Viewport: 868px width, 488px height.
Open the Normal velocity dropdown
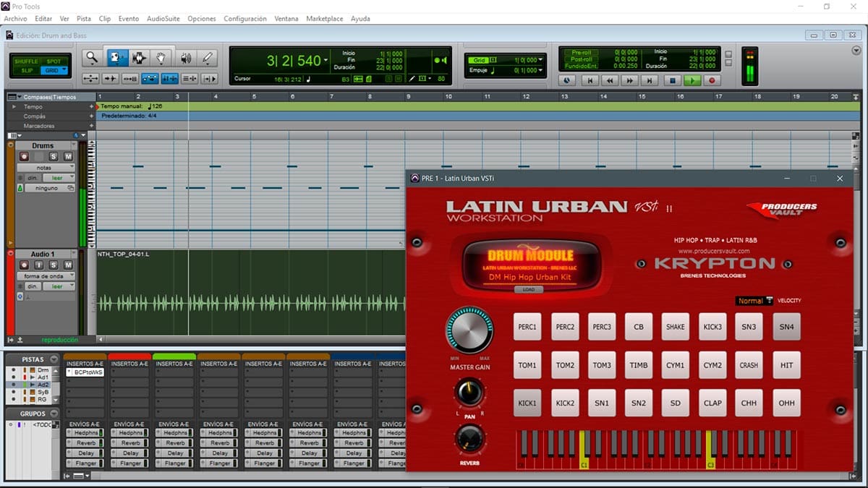point(754,301)
